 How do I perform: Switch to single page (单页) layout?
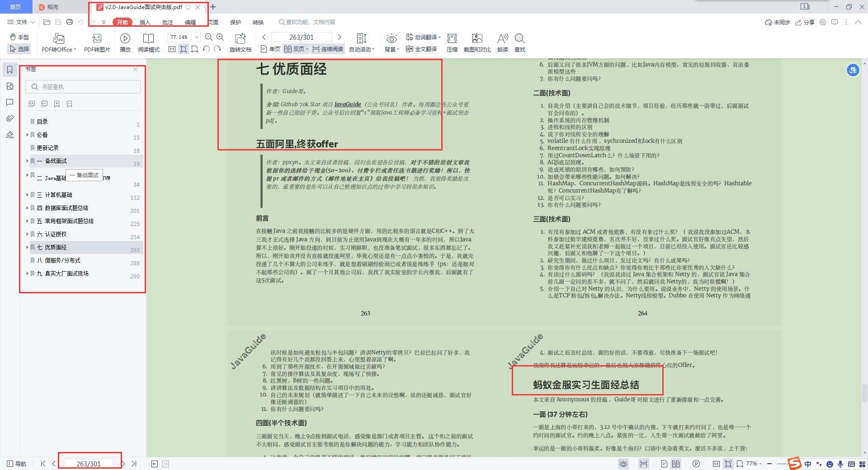[x=270, y=49]
